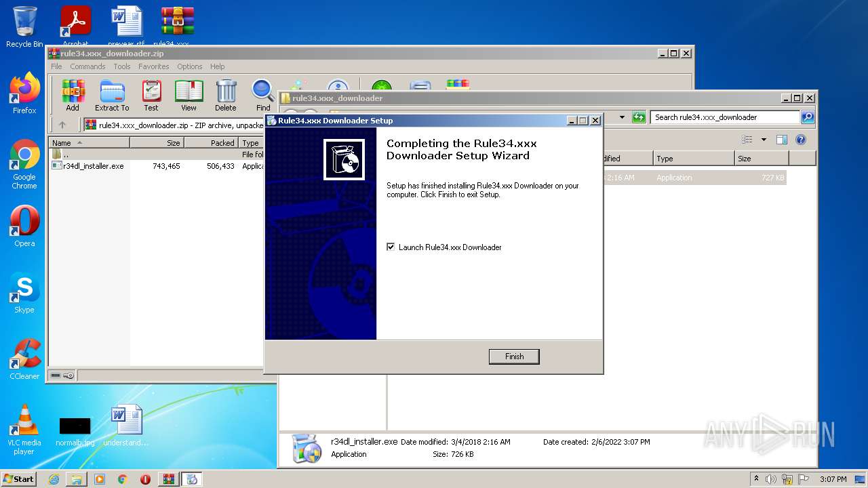Click the network tray icon
The height and width of the screenshot is (488, 868).
[x=787, y=479]
